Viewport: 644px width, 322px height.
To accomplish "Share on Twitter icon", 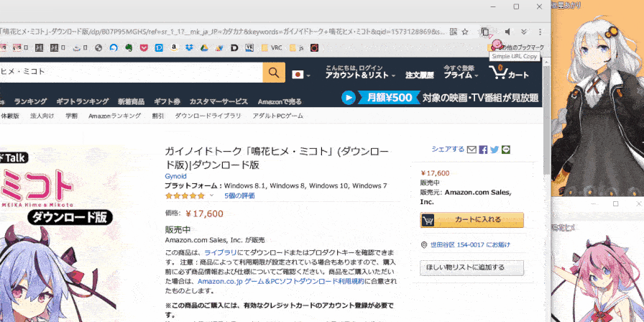I will click(494, 150).
